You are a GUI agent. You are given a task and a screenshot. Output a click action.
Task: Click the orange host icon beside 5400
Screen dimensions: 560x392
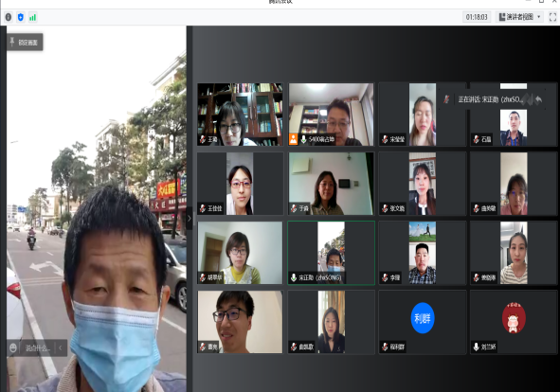(293, 139)
